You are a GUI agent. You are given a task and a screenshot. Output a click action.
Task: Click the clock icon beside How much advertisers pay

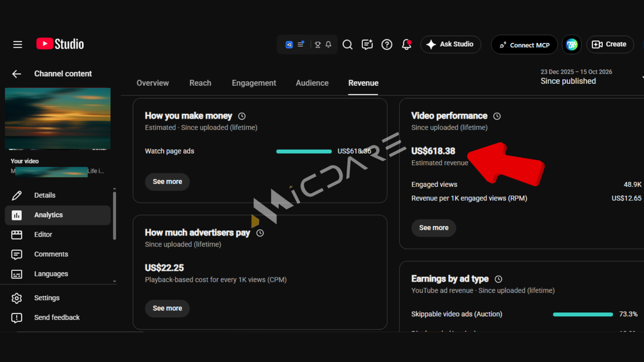(260, 233)
